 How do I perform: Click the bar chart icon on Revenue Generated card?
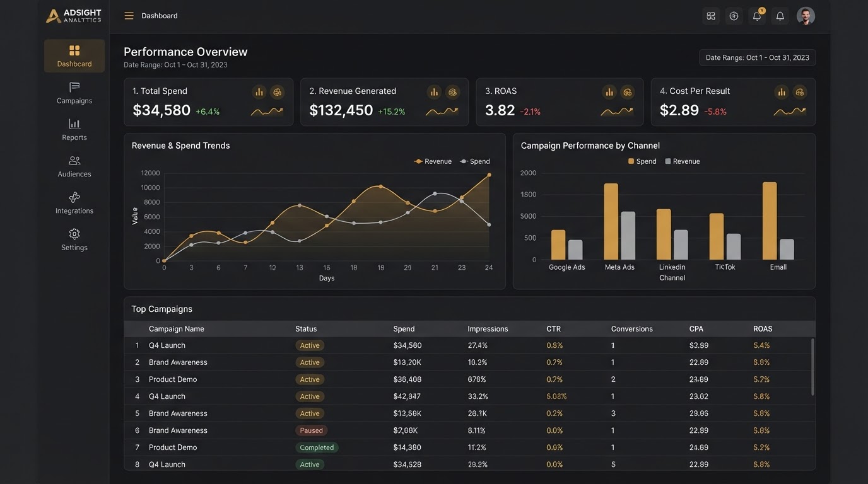pos(434,92)
